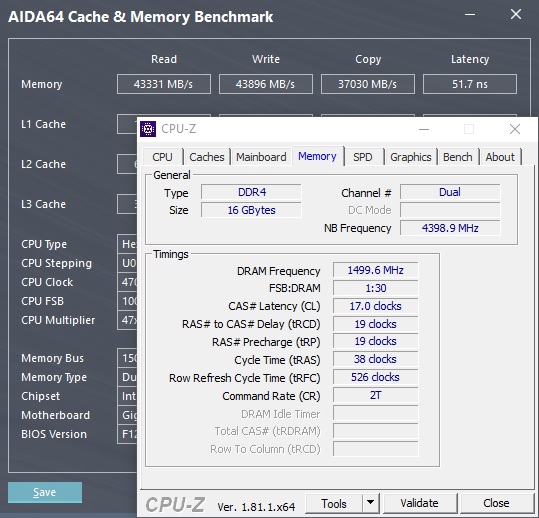Click the Memory Bus label in AIDA64
The width and height of the screenshot is (539, 518).
(x=52, y=358)
